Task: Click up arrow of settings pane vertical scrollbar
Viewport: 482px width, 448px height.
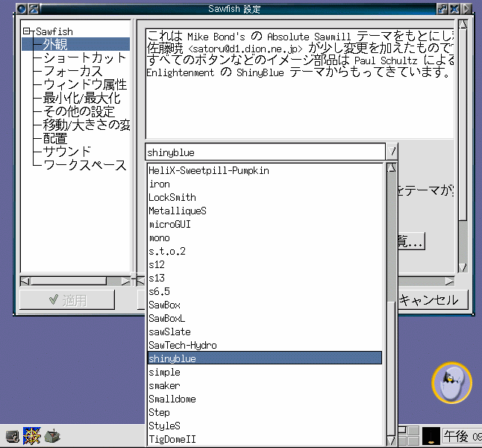Action: point(463,24)
